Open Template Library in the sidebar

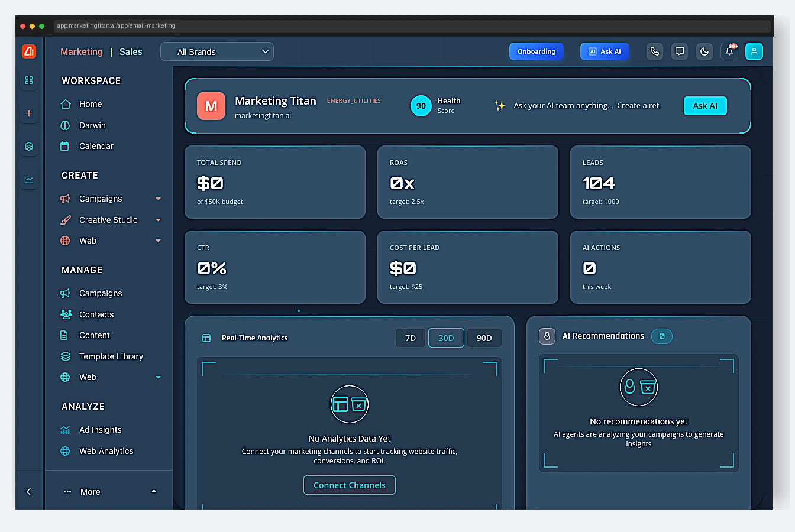111,356
